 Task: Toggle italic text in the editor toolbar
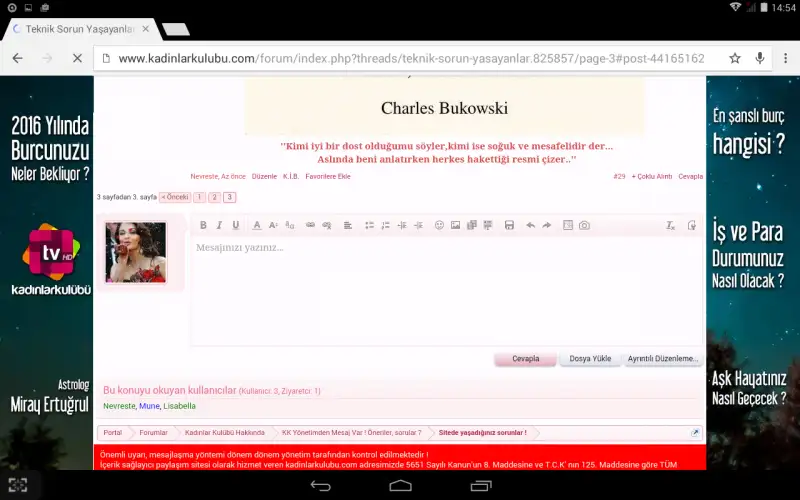click(x=220, y=226)
